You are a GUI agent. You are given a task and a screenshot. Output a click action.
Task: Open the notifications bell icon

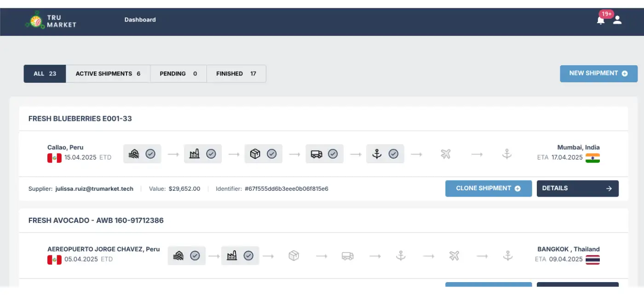click(x=600, y=20)
